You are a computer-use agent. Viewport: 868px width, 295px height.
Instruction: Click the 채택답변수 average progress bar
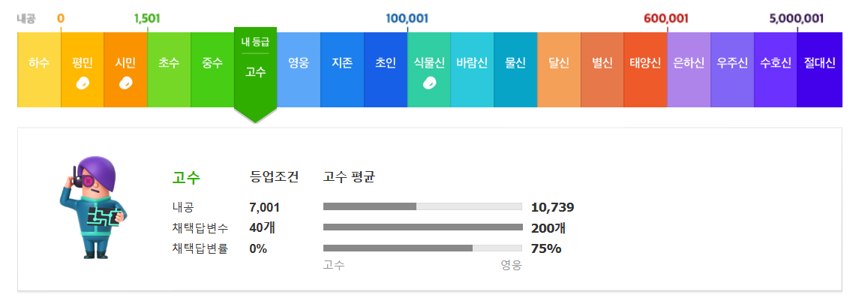(422, 227)
